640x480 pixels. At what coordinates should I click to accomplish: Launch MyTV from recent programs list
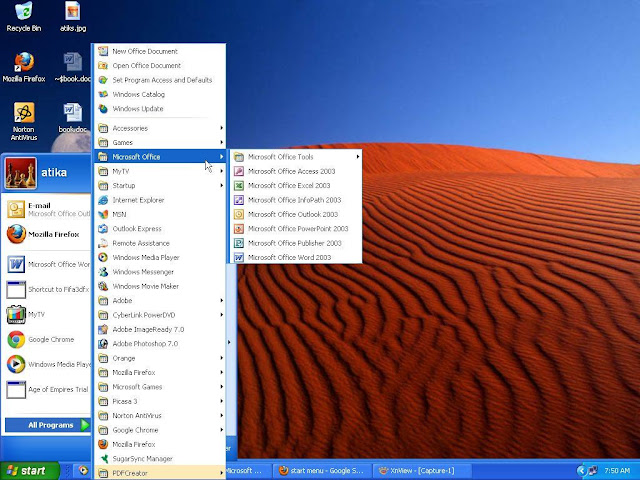click(47, 314)
